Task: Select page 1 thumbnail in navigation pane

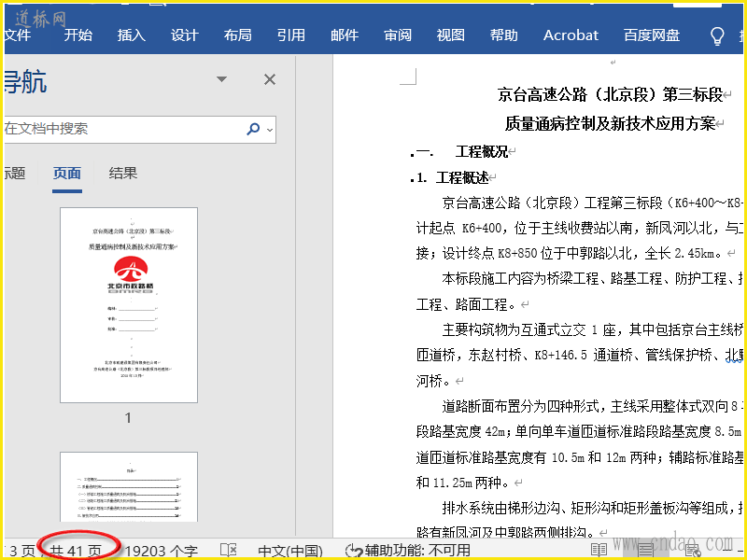Action: point(129,305)
